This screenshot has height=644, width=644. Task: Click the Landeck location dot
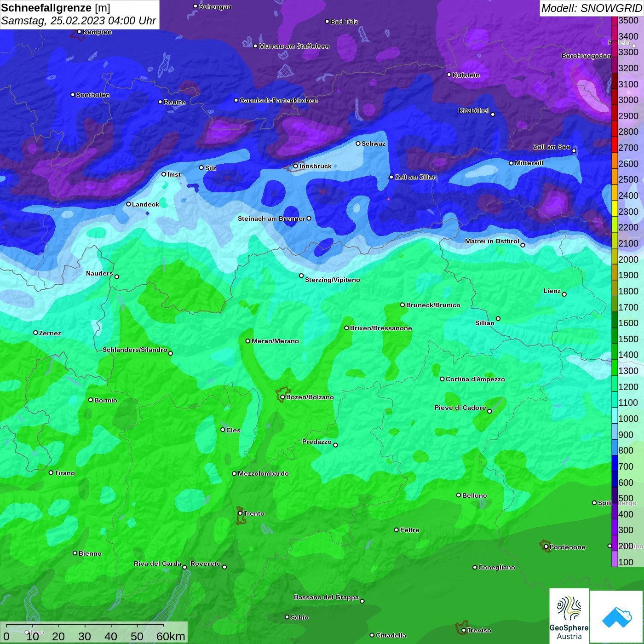coord(128,204)
